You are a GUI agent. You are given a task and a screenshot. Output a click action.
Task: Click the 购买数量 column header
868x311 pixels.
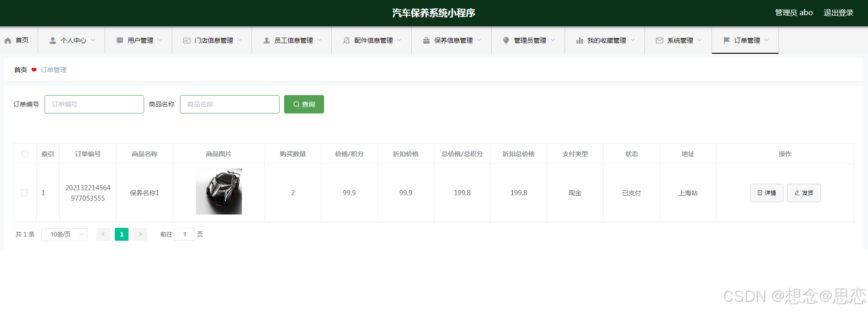tap(293, 154)
